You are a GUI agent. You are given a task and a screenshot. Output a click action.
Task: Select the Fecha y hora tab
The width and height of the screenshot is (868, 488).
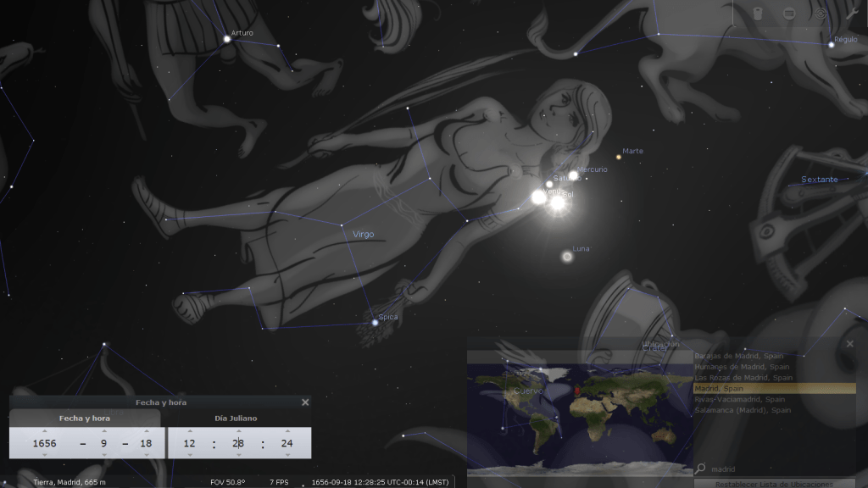click(84, 418)
